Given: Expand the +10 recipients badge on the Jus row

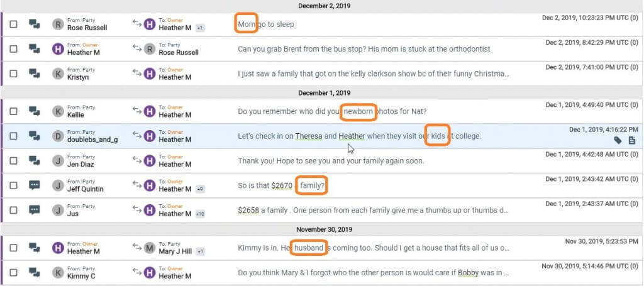Looking at the screenshot, I should coord(201,214).
